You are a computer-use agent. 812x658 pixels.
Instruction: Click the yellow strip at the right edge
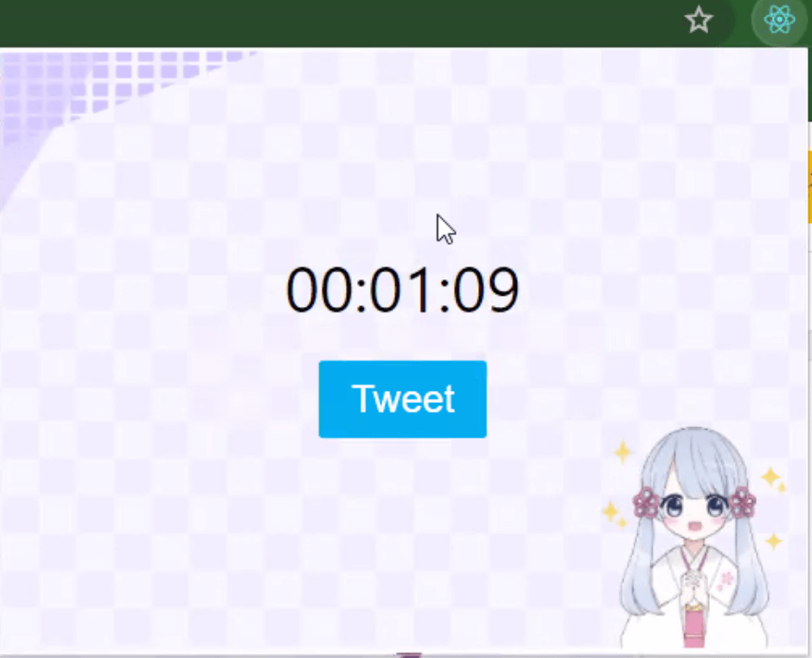pos(809,187)
